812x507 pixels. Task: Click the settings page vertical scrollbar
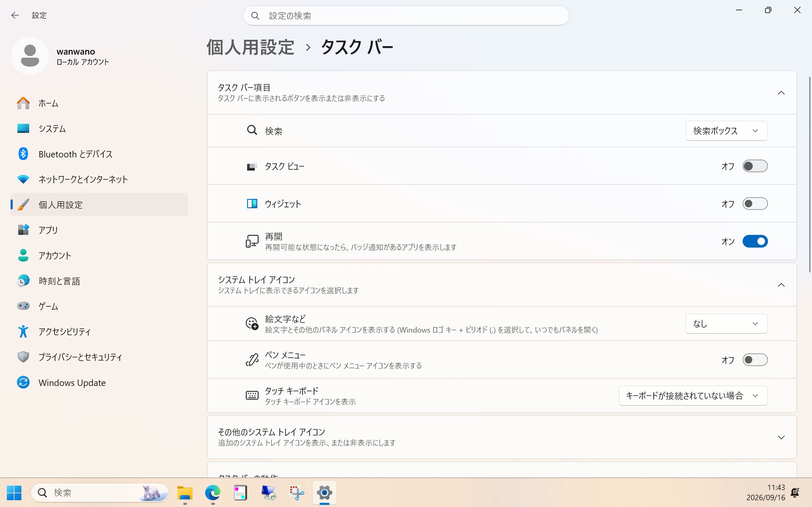point(809,174)
